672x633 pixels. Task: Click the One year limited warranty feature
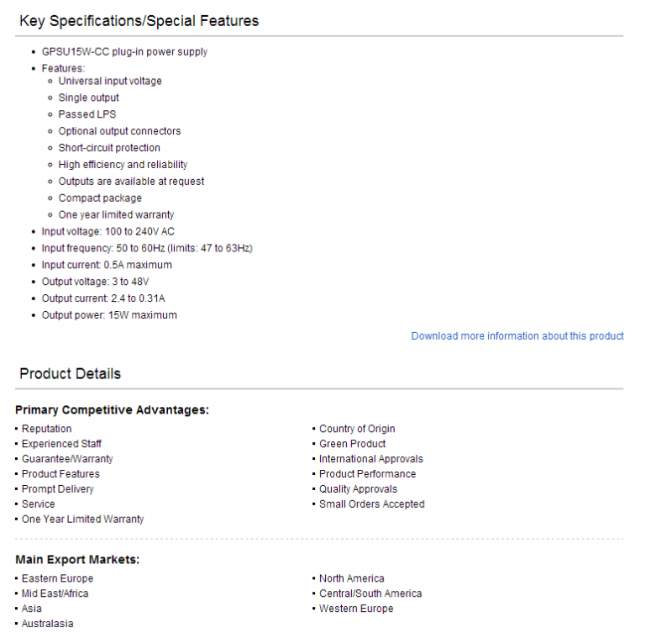coord(116,215)
